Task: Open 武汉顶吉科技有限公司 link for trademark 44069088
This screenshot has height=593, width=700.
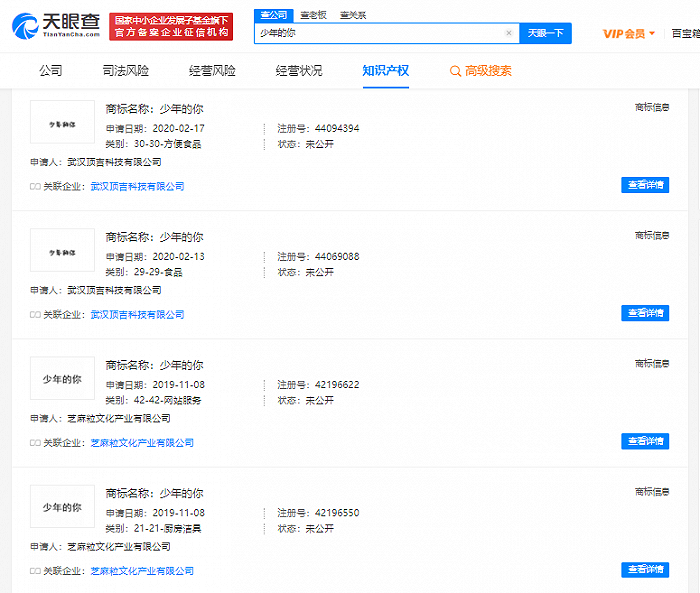Action: tap(138, 315)
